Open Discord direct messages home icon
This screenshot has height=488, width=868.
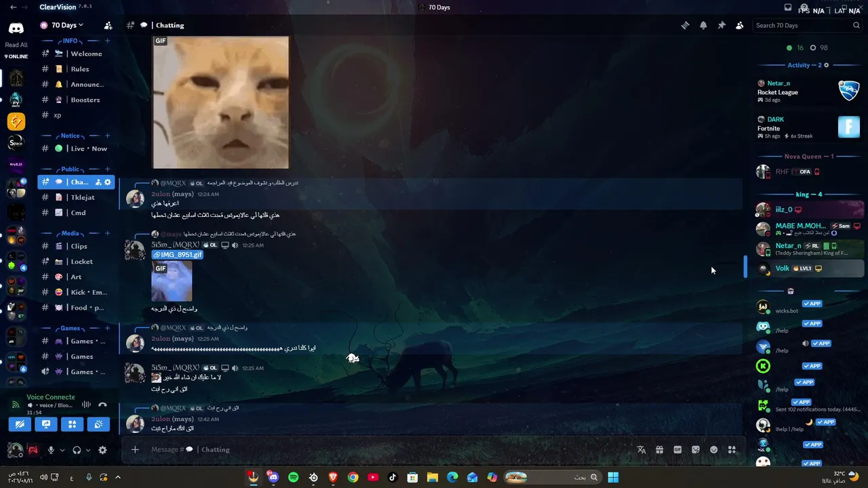[x=16, y=28]
